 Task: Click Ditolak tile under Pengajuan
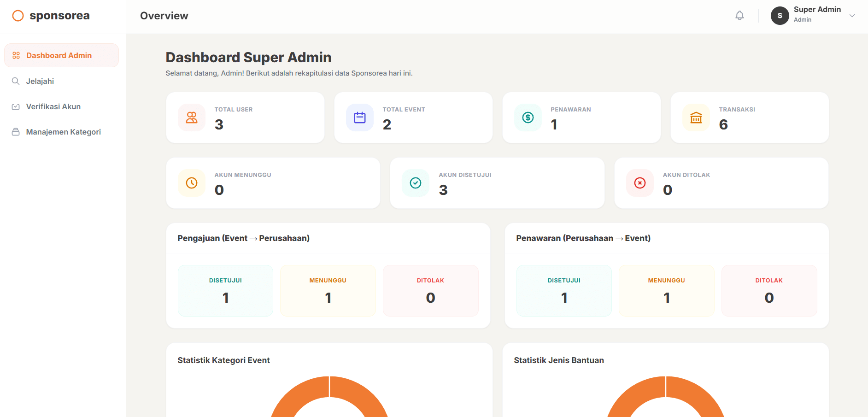431,291
